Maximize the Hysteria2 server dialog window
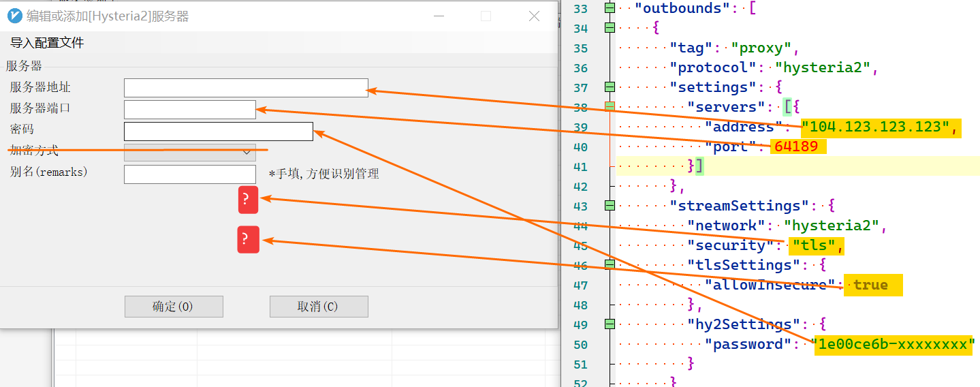The height and width of the screenshot is (387, 980). click(x=486, y=16)
